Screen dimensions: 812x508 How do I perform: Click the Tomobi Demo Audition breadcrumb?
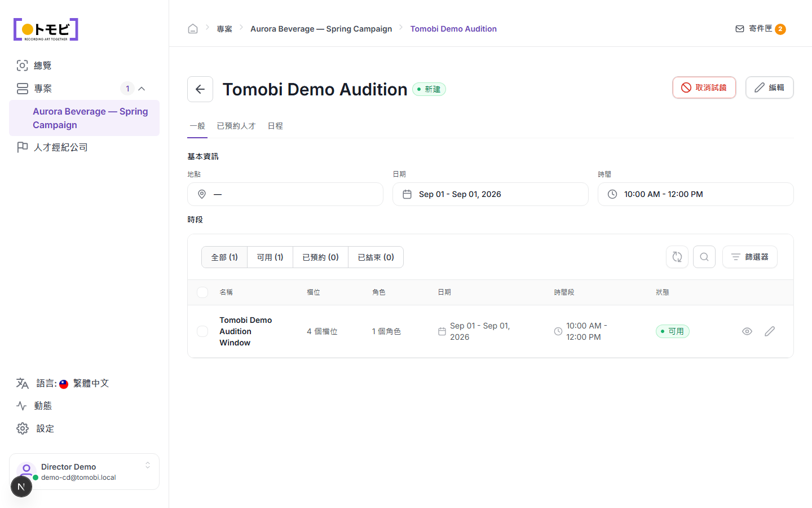coord(453,29)
